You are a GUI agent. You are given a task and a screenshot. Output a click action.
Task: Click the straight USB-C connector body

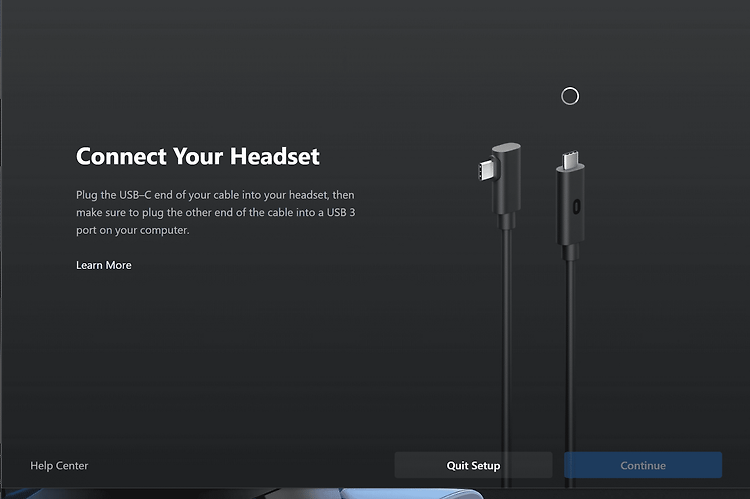[x=570, y=206]
